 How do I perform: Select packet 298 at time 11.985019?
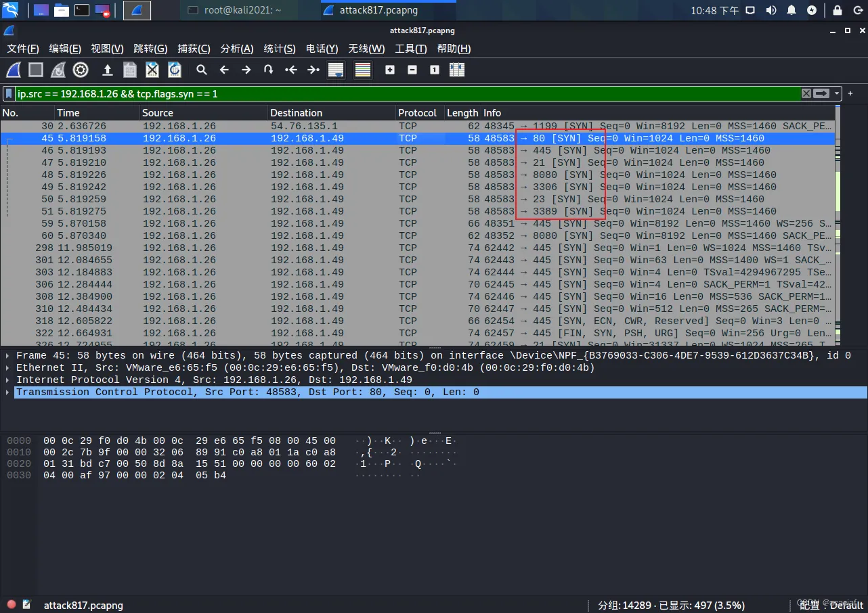click(x=417, y=248)
